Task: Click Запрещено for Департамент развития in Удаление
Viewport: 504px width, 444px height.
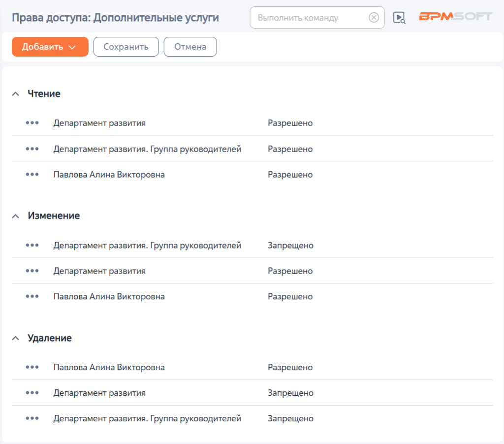Action: [x=290, y=393]
